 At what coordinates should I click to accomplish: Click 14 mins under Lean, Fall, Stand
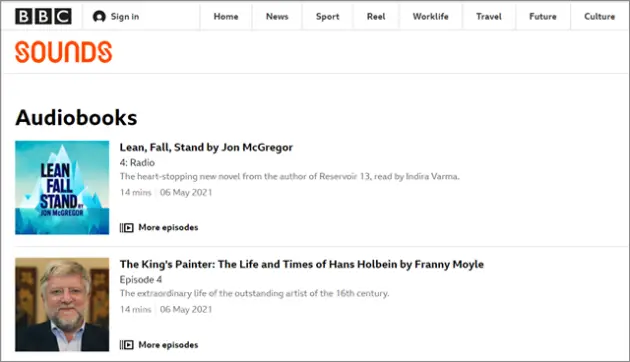(x=135, y=192)
